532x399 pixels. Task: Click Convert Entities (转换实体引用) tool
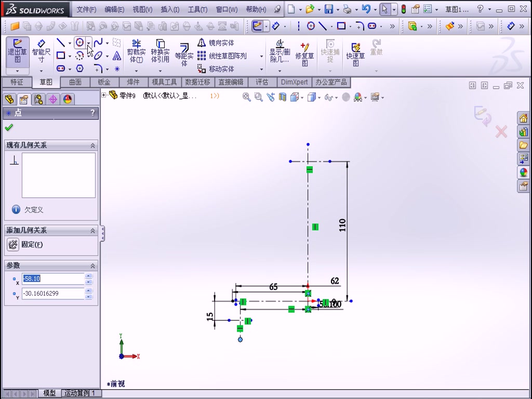160,51
